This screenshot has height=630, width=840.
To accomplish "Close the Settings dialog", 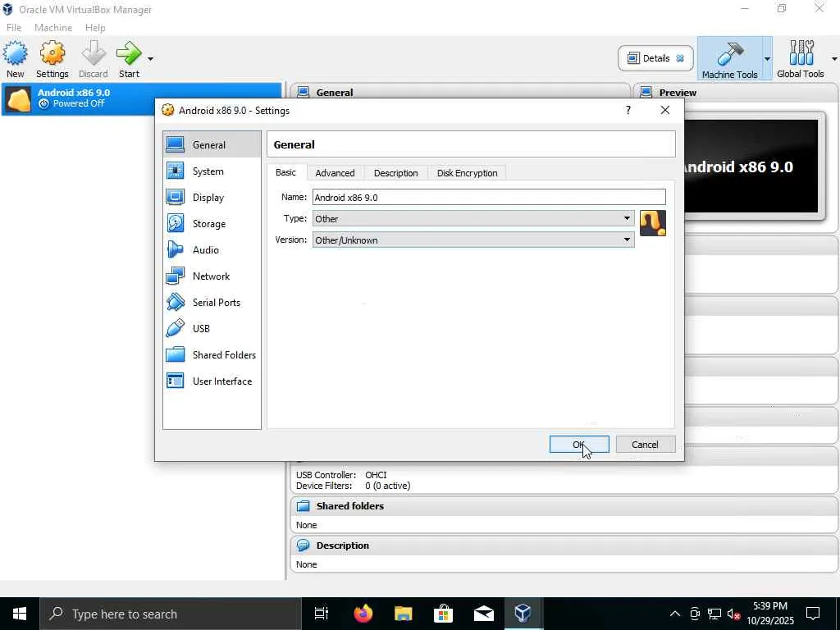I will coord(664,110).
